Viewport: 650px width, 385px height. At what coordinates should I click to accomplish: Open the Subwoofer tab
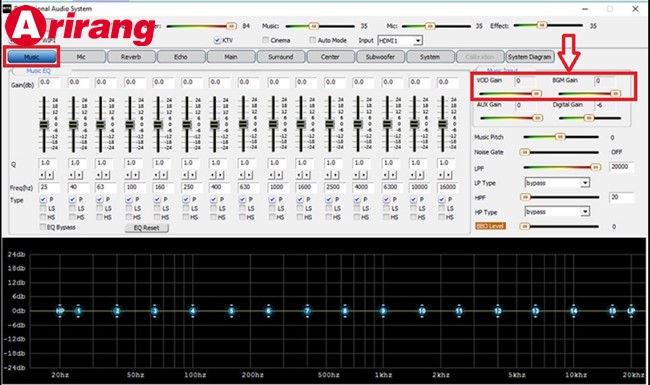pos(380,57)
